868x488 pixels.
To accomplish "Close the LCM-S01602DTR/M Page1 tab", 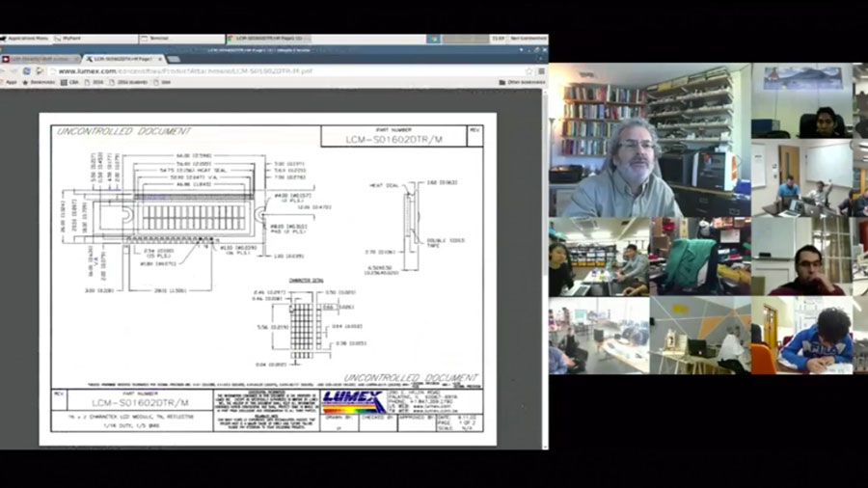I will [x=160, y=59].
